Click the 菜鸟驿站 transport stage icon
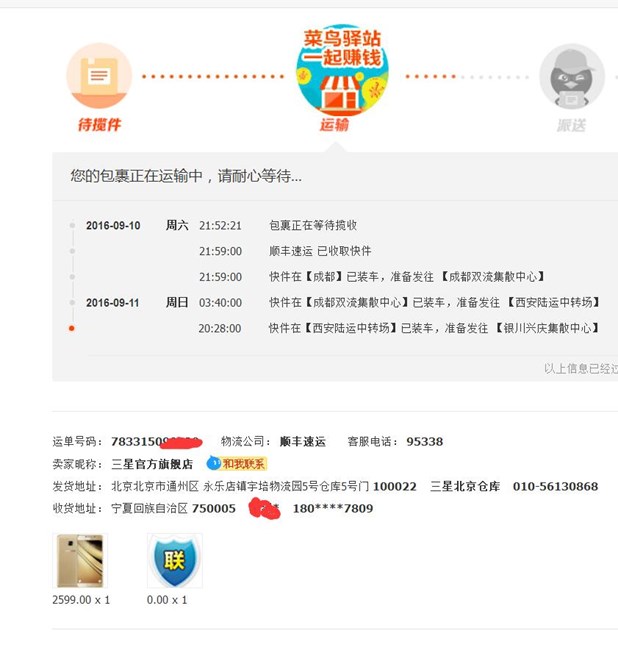The image size is (618, 650). 342,70
